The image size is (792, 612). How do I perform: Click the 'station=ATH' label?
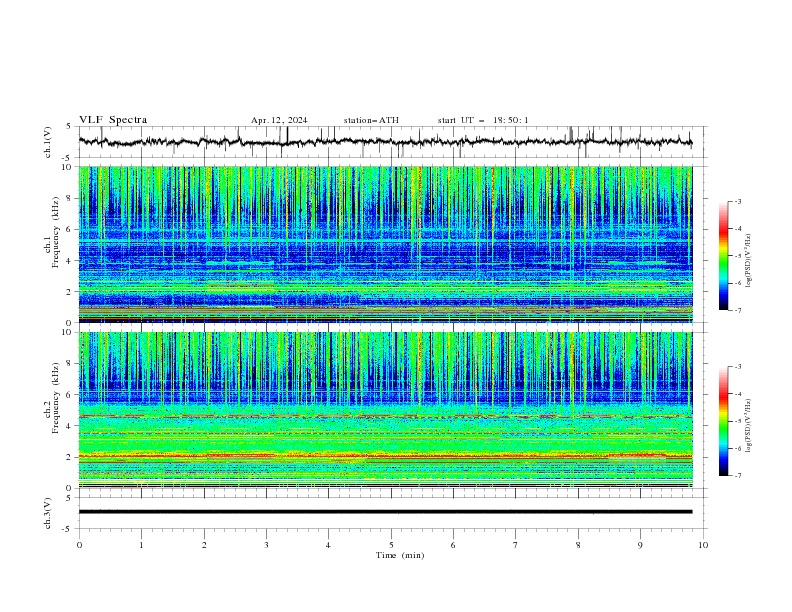pyautogui.click(x=371, y=120)
